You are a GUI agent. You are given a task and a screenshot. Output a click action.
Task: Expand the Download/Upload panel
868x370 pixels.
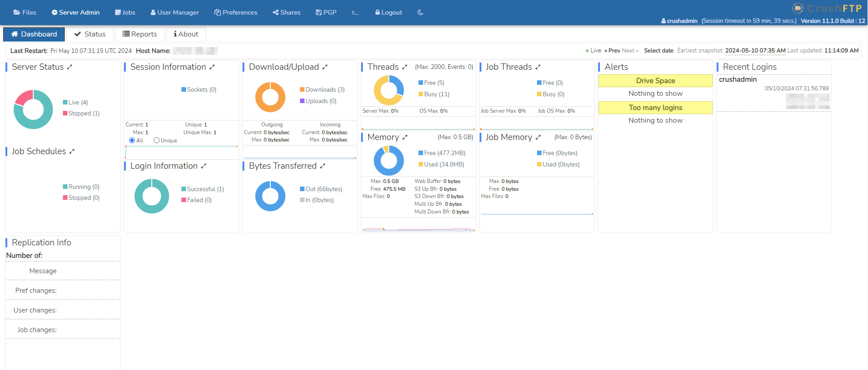coord(325,67)
